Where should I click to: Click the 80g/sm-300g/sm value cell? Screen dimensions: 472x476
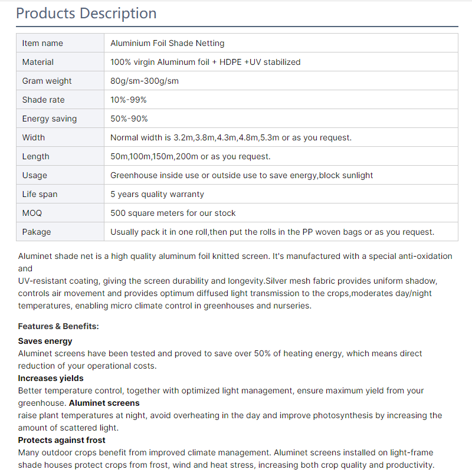[x=145, y=81]
